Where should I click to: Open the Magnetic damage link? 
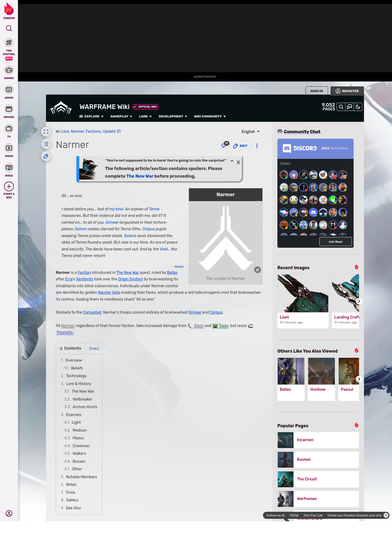[x=65, y=332]
